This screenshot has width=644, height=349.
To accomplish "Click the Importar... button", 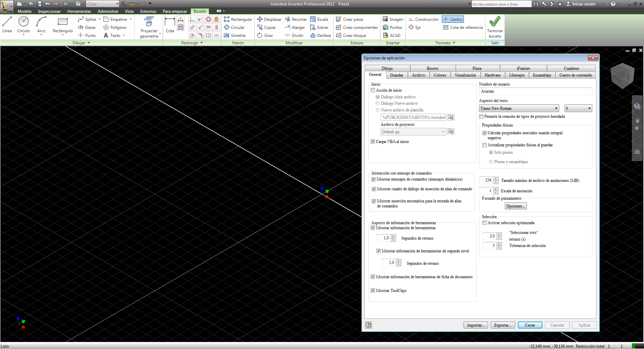I will point(476,325).
